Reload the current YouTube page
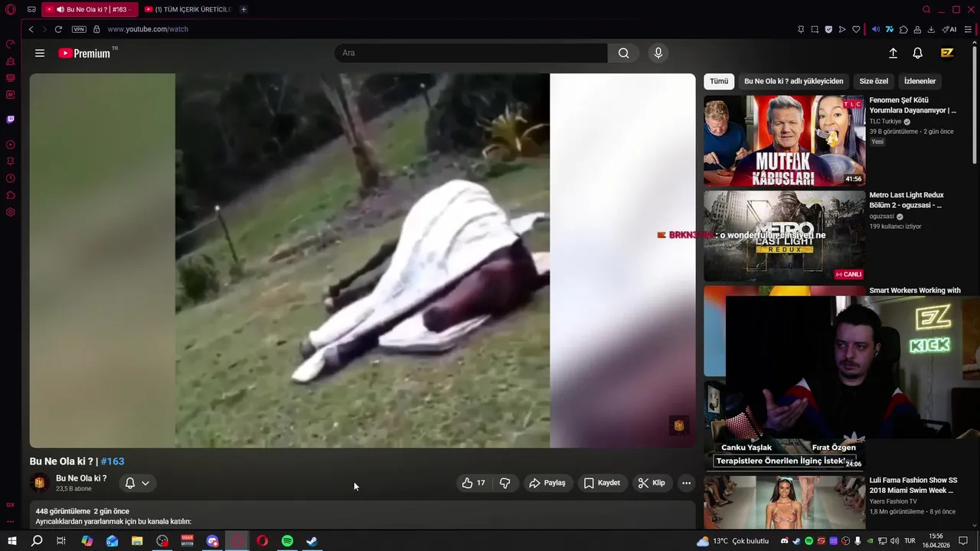Viewport: 980px width, 551px height. (x=58, y=29)
